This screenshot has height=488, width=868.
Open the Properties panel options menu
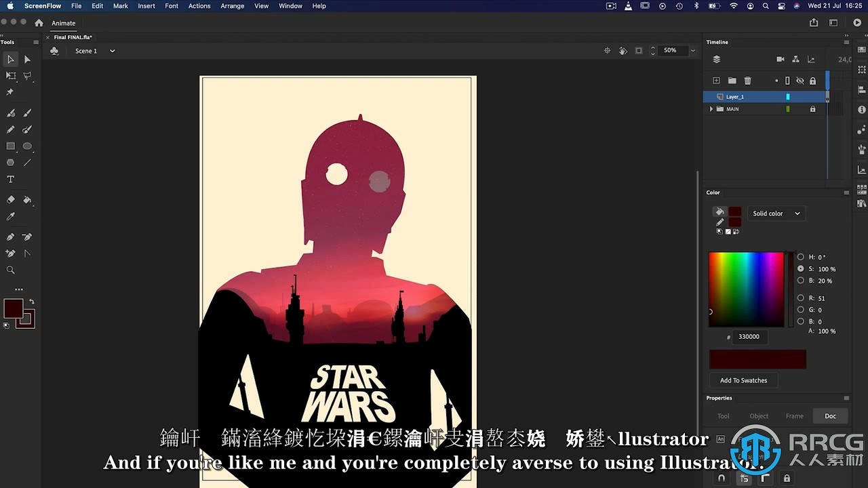pyautogui.click(x=846, y=399)
